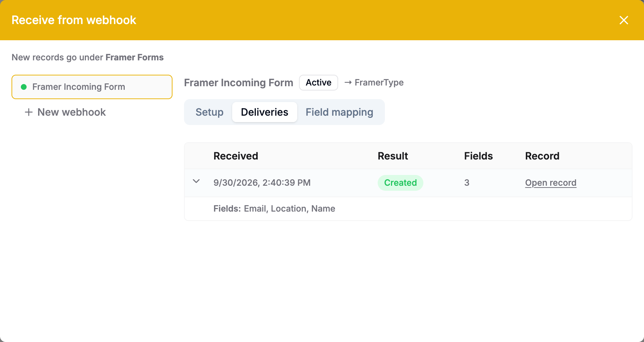This screenshot has height=342, width=644.
Task: Click the Active status badge
Action: click(318, 83)
